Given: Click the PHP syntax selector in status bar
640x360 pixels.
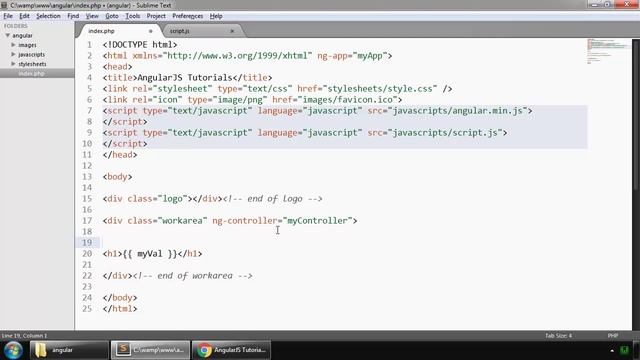Looking at the screenshot, I should 613,336.
